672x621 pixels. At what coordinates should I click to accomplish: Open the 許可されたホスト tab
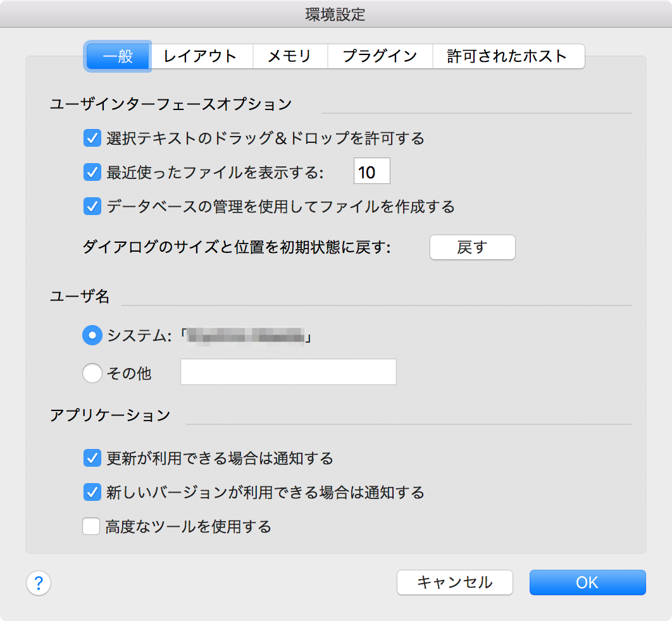[508, 56]
